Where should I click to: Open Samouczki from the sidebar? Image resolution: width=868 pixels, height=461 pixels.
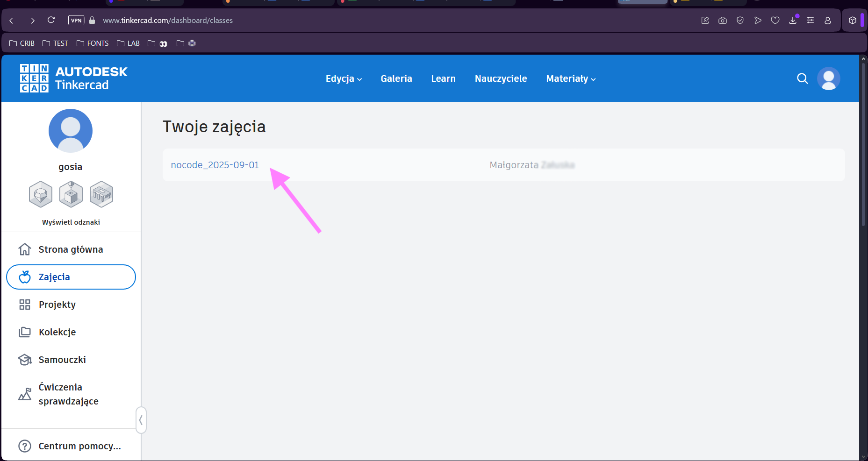[62, 360]
